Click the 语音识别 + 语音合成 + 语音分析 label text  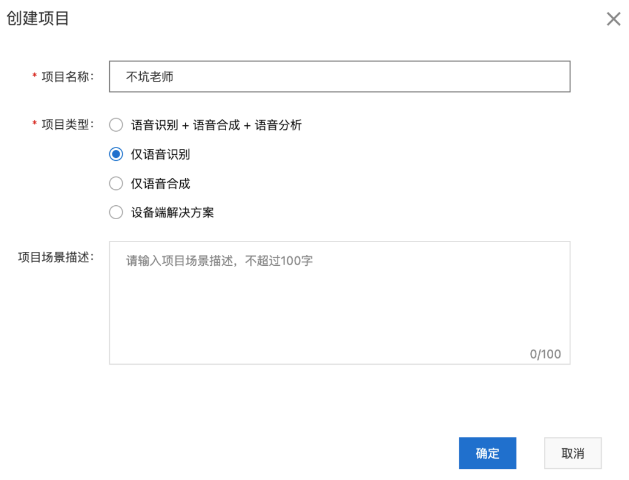pyautogui.click(x=216, y=125)
